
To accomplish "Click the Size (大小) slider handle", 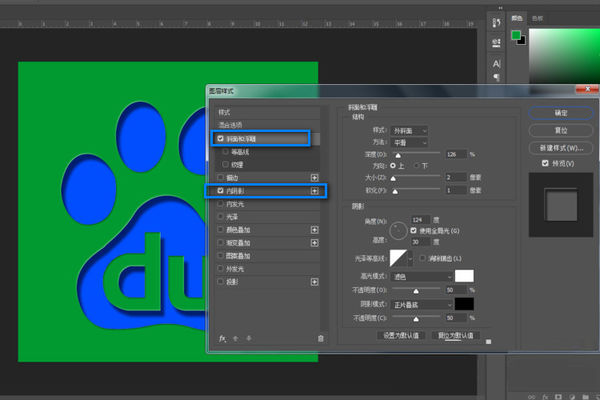I will tap(393, 178).
